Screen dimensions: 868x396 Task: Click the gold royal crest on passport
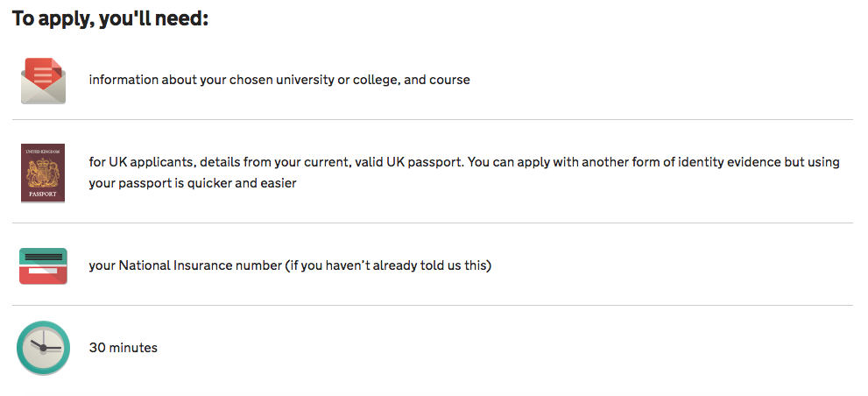(x=43, y=172)
